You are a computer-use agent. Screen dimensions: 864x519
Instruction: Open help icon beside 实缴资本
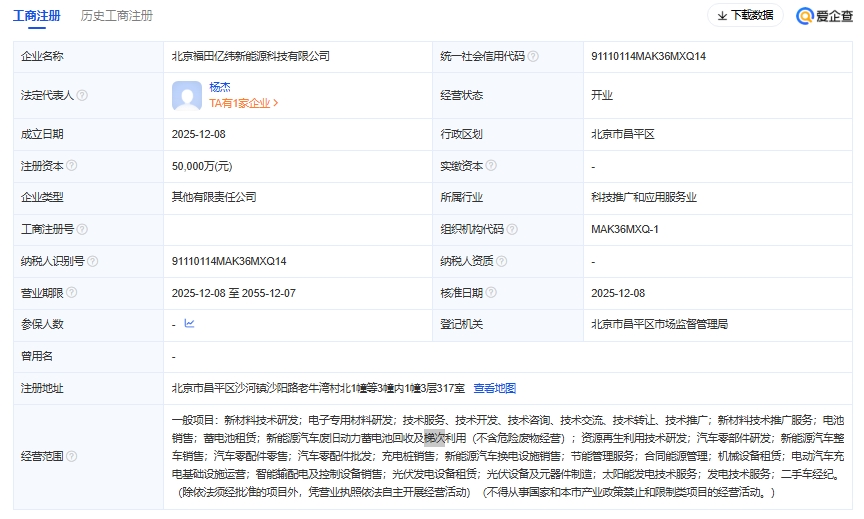[x=491, y=166]
